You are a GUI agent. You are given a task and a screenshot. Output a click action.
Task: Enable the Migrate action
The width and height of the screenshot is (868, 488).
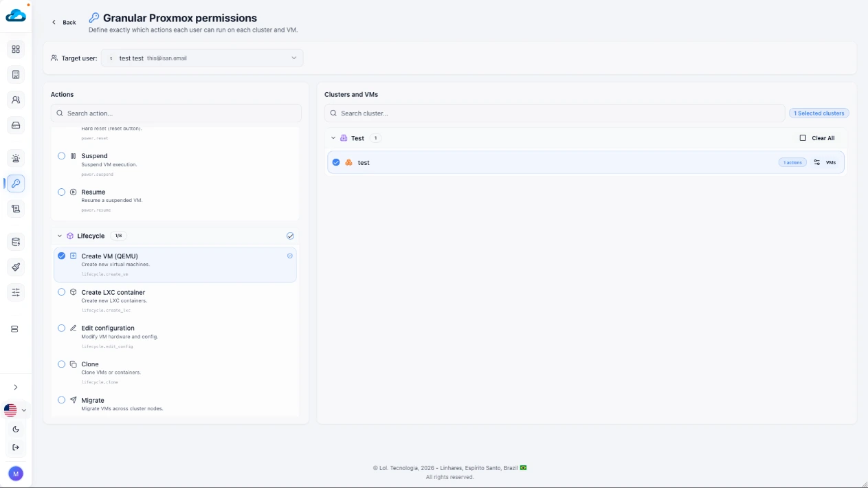pos(62,400)
